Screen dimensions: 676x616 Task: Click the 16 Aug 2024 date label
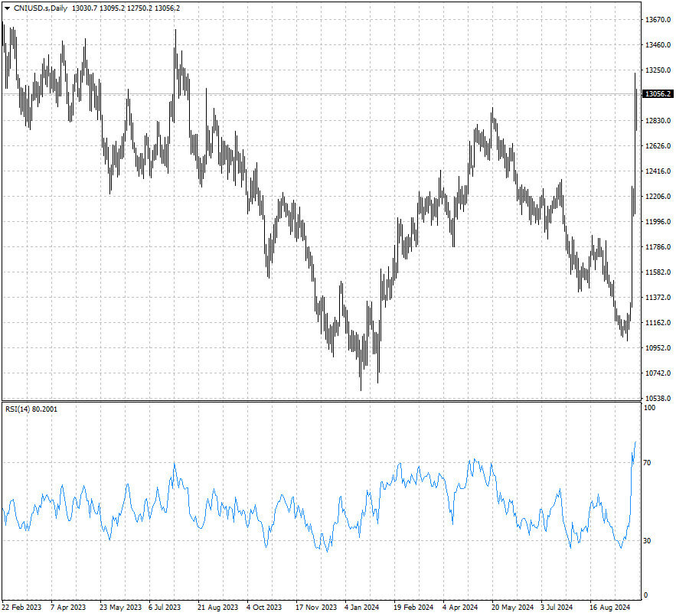click(x=609, y=607)
